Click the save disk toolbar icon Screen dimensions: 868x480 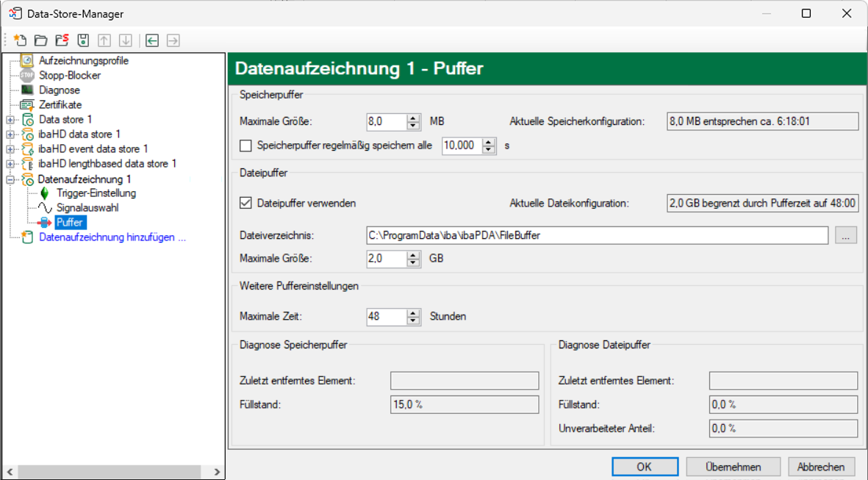(x=83, y=40)
